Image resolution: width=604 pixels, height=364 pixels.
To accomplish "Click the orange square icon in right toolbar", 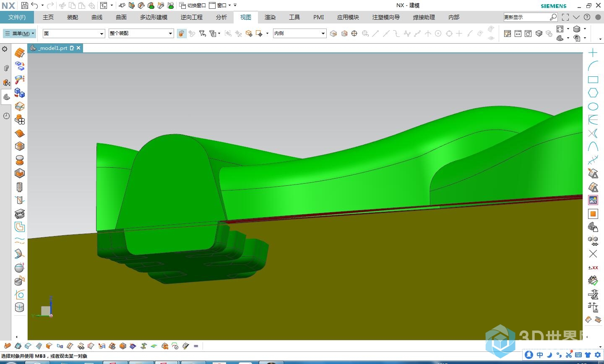I will (x=593, y=214).
